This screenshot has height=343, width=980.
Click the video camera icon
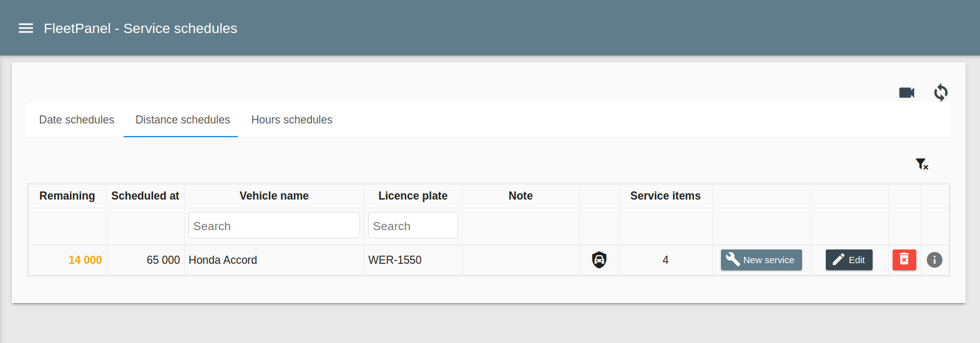pos(906,93)
